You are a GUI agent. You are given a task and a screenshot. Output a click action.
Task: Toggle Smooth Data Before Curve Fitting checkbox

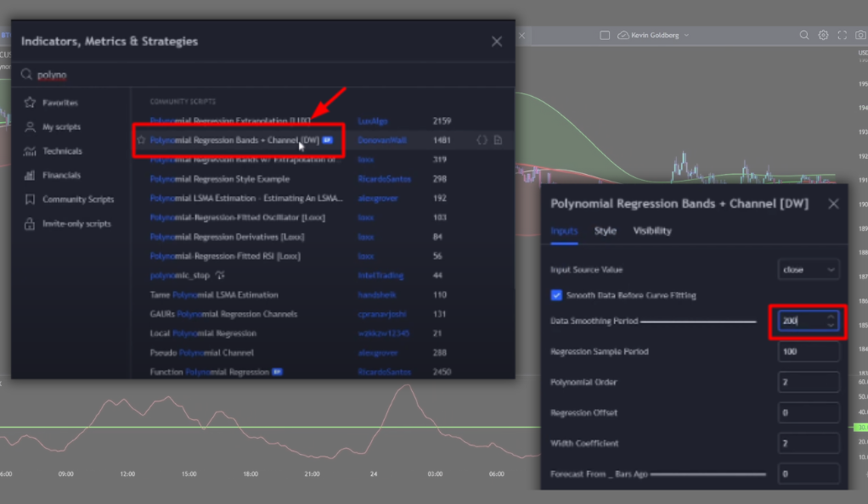pos(556,295)
